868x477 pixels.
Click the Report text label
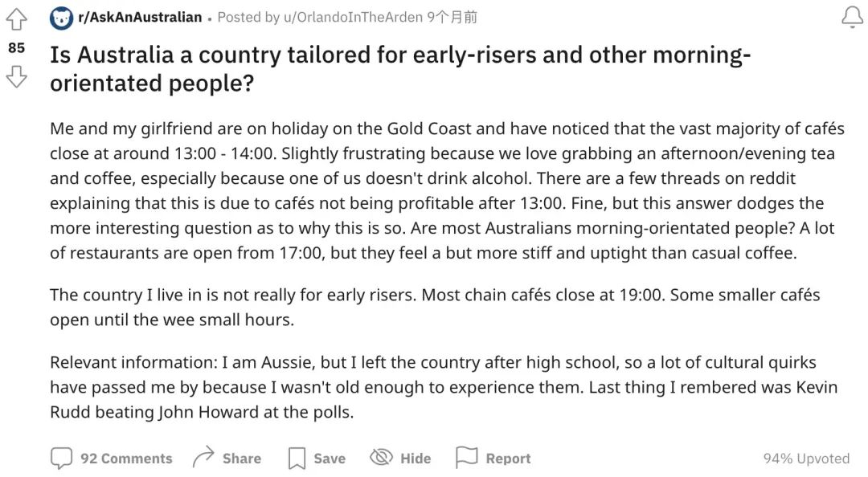click(x=508, y=459)
